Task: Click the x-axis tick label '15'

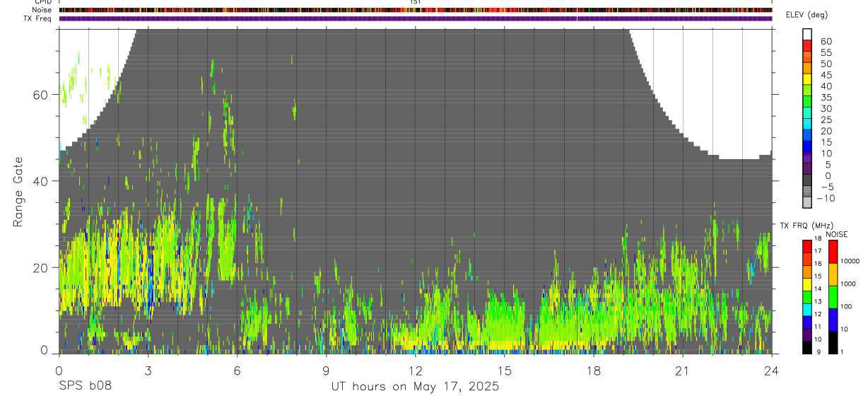Action: tap(505, 371)
